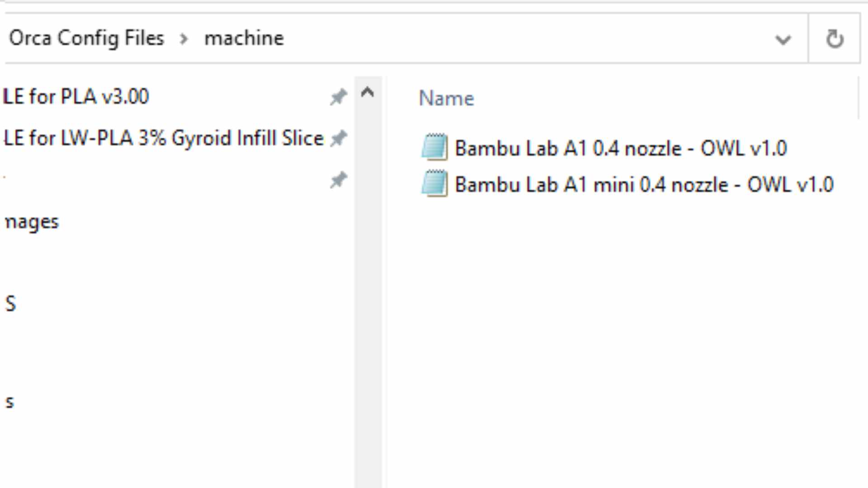Image resolution: width=868 pixels, height=488 pixels.
Task: Select file named Bambu Lab A1 mini 0.4 nozzle
Action: 644,184
